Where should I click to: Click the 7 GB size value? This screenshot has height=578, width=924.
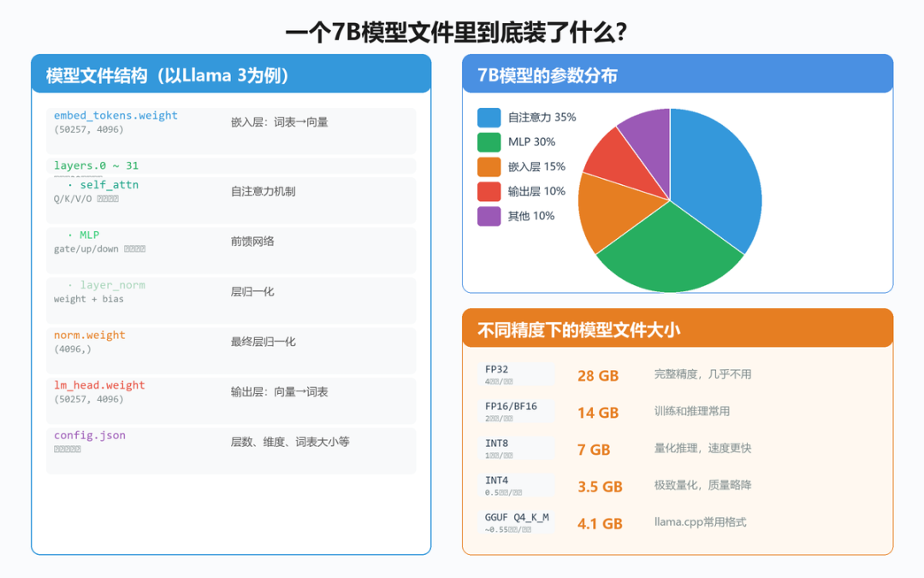[594, 450]
